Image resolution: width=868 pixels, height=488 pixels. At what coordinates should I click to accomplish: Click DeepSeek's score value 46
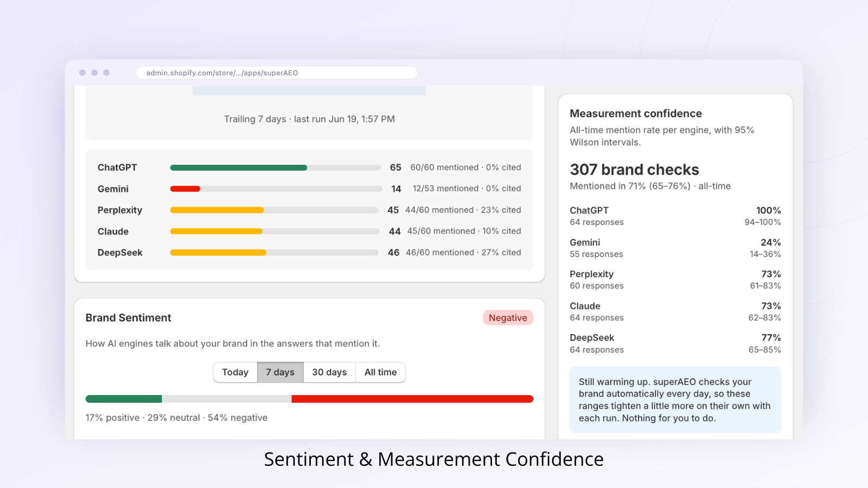(394, 253)
